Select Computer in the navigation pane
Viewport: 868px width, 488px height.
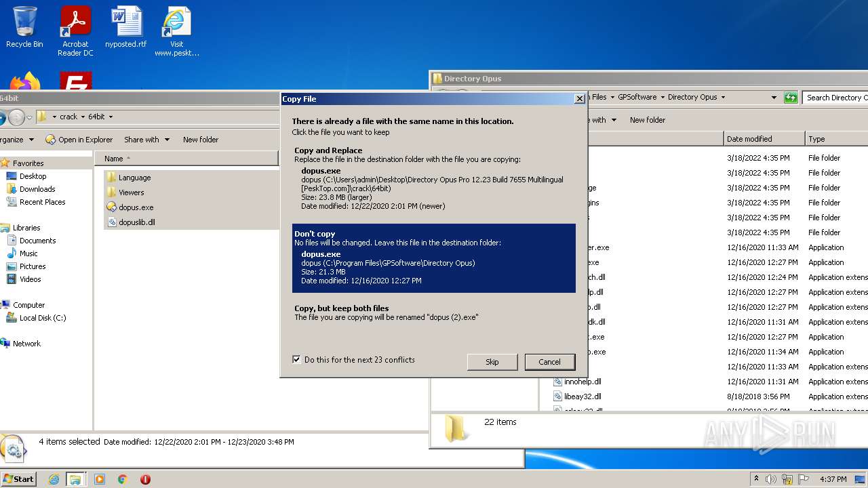(28, 305)
